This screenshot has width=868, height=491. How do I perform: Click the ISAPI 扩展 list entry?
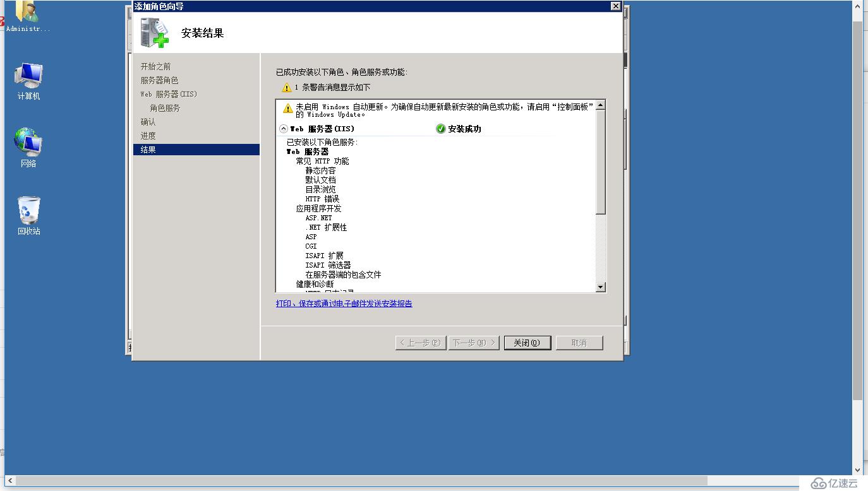(x=325, y=256)
